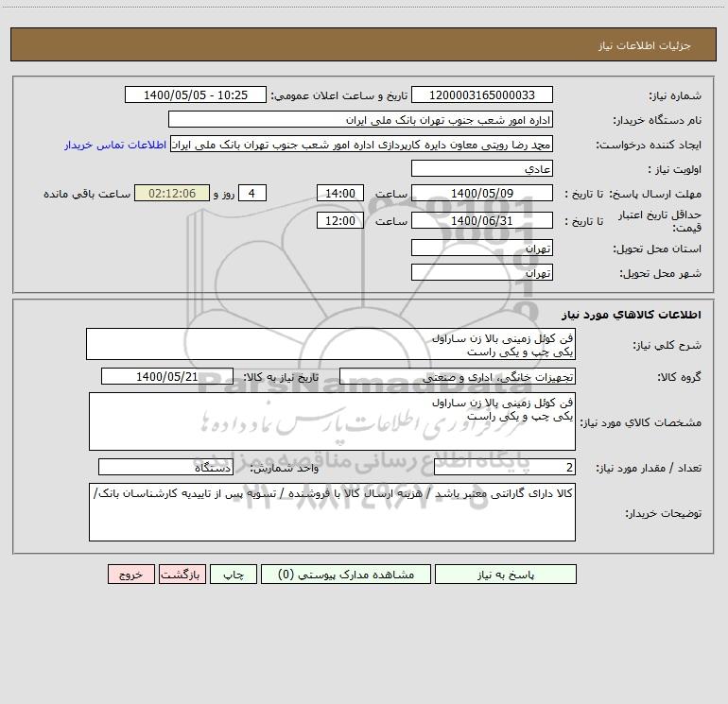Click delivery city field شهر محل تحویل

pos(482,272)
